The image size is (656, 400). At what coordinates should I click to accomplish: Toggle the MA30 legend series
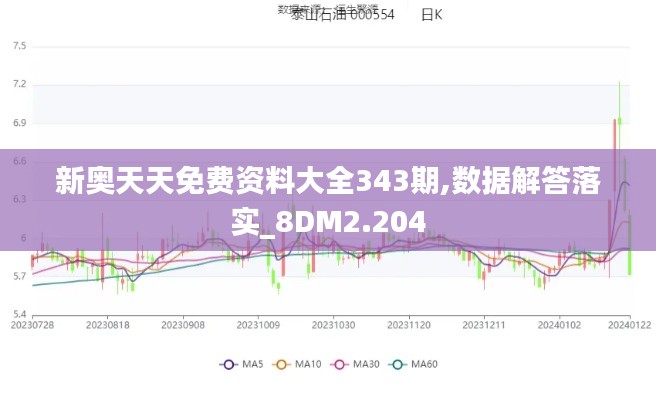(x=355, y=364)
